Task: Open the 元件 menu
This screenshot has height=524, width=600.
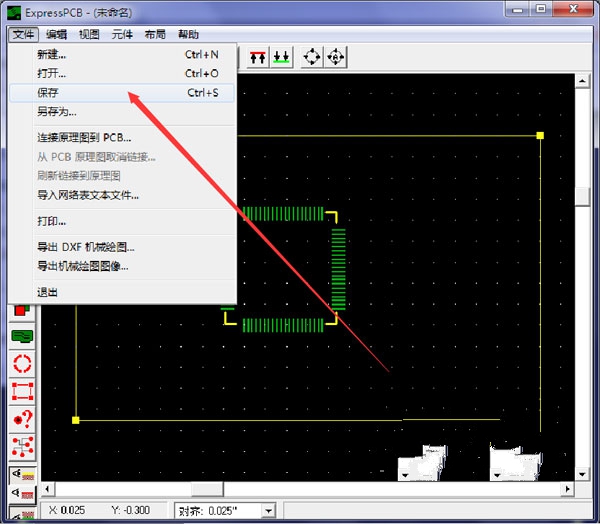Action: coord(122,34)
